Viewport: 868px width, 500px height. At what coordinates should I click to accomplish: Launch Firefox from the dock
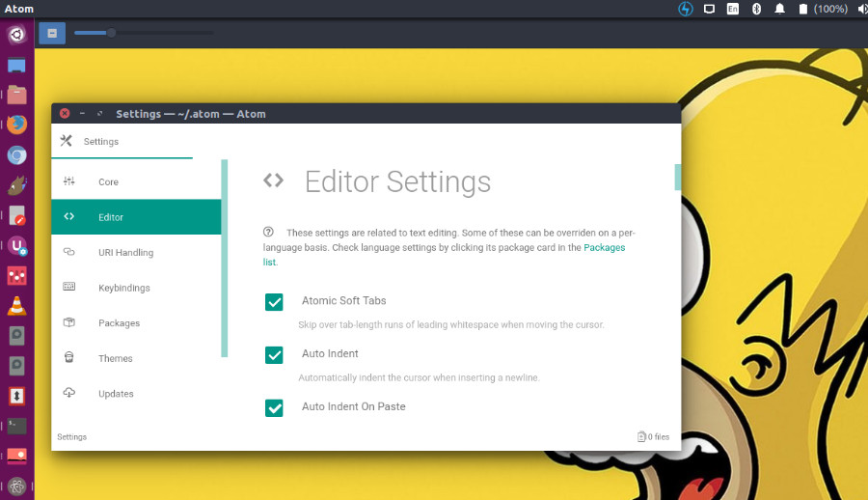coord(16,125)
